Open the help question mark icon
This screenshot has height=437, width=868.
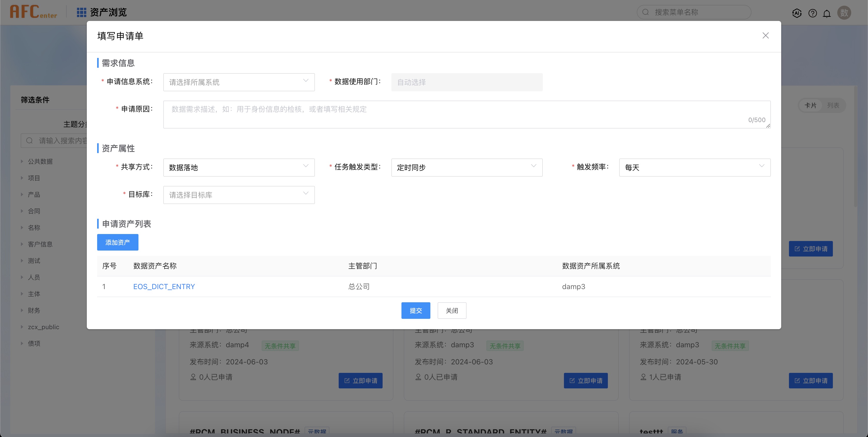click(812, 13)
